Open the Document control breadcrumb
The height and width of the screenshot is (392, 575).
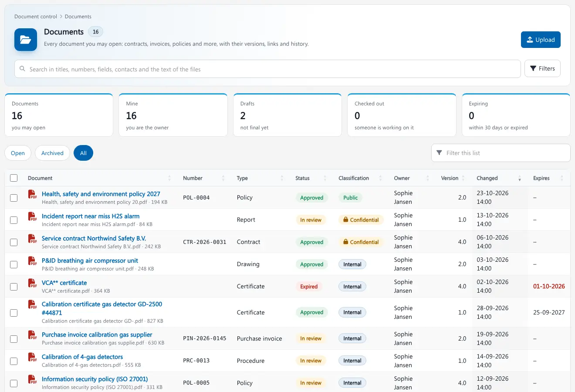pyautogui.click(x=36, y=17)
